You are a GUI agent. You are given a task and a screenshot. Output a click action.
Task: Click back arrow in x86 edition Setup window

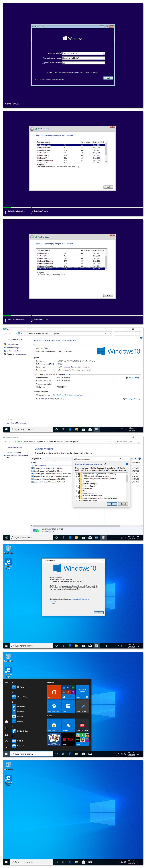[x=32, y=129]
